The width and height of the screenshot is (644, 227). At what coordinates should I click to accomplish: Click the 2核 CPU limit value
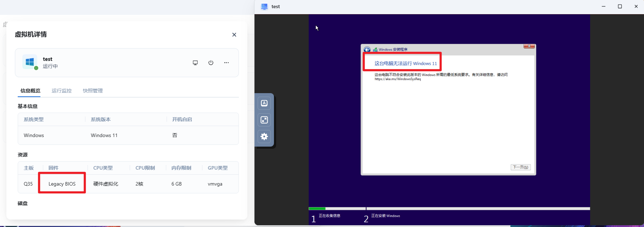pyautogui.click(x=139, y=184)
